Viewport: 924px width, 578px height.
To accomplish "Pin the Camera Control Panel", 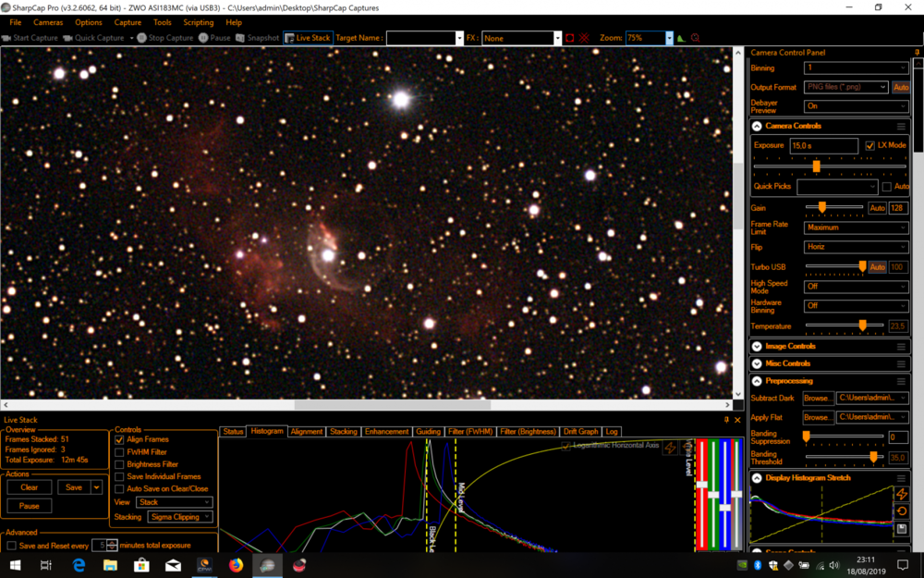I will (917, 53).
